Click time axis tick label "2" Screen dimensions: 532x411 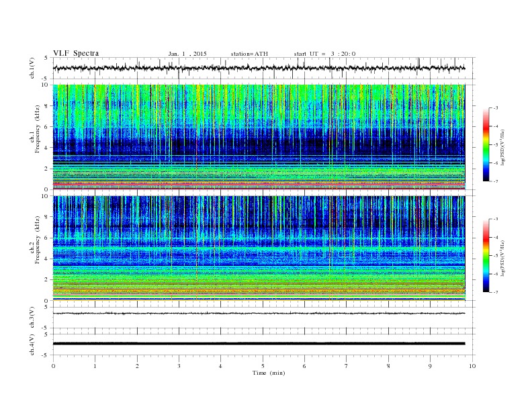point(137,366)
